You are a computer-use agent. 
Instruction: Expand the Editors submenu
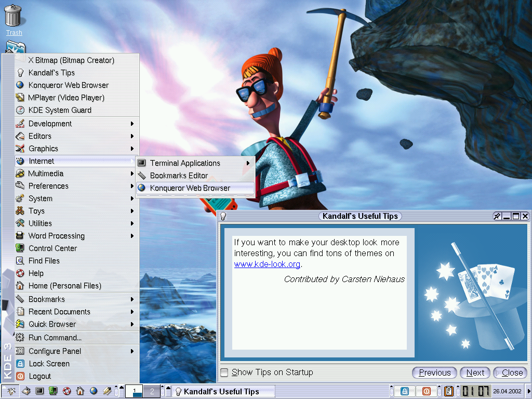click(x=77, y=136)
